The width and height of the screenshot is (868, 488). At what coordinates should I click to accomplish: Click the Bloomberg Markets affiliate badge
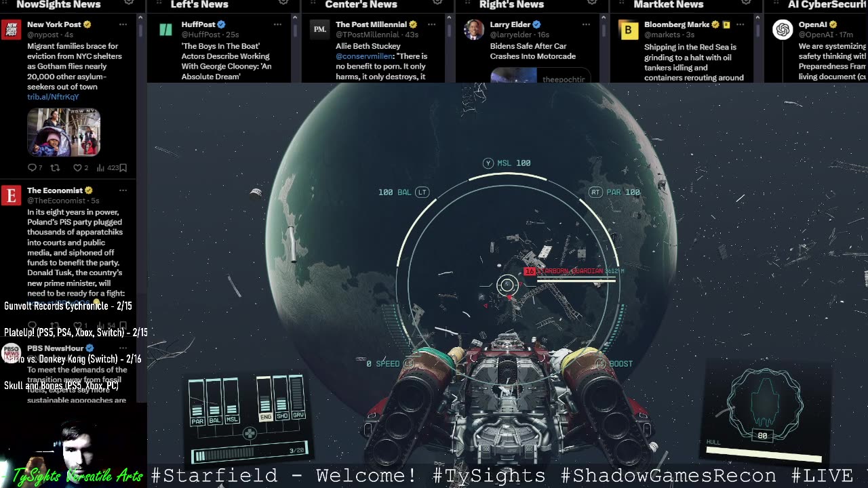pos(726,24)
